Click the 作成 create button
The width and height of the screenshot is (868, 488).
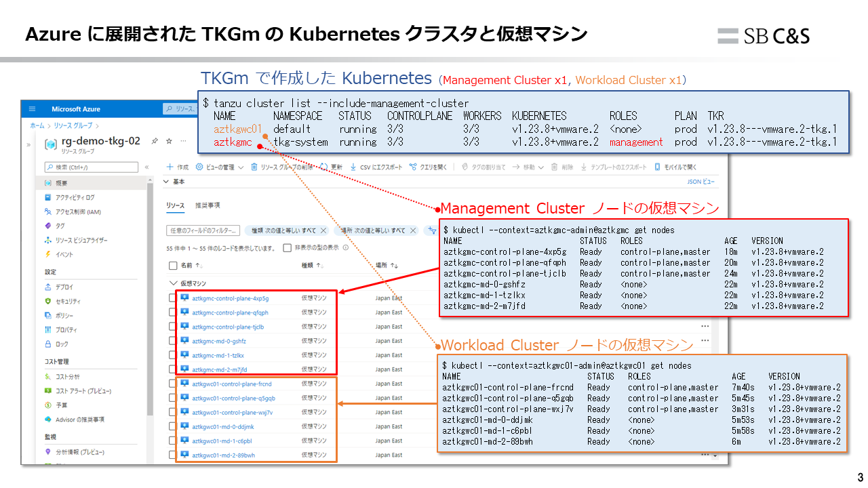[178, 167]
